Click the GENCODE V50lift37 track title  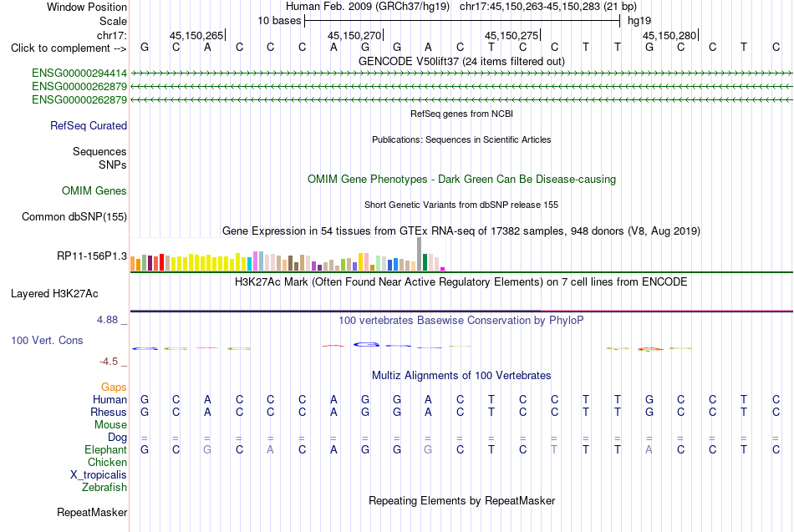click(x=461, y=61)
